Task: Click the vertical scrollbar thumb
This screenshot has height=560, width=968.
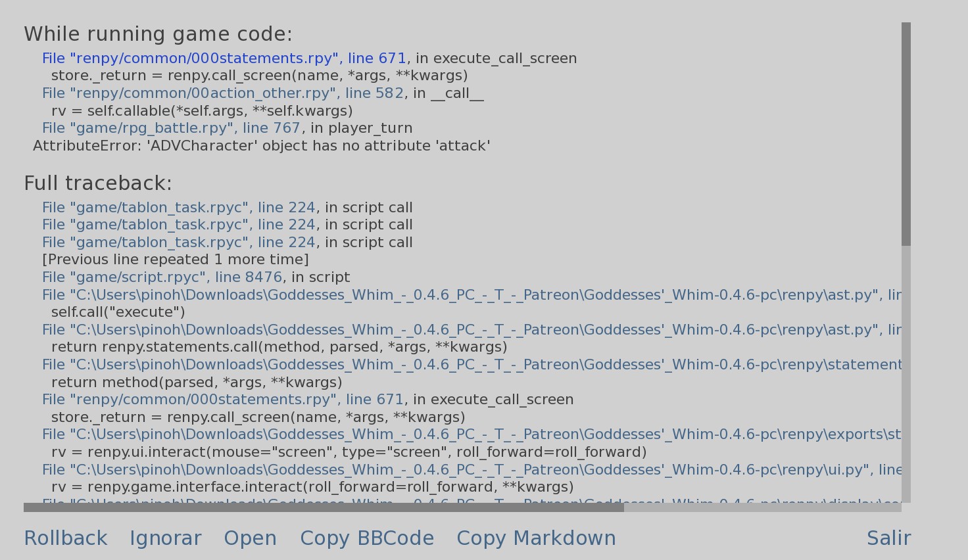Action: click(x=906, y=134)
